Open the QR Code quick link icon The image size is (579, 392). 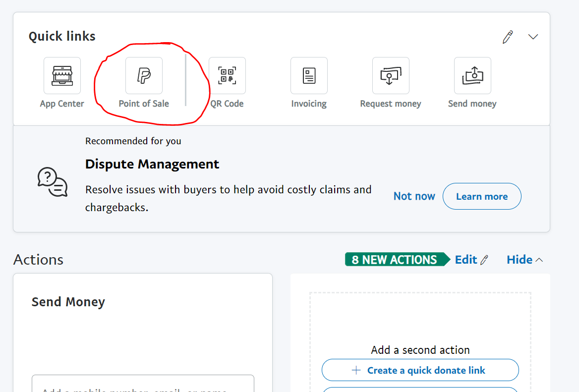pyautogui.click(x=227, y=76)
